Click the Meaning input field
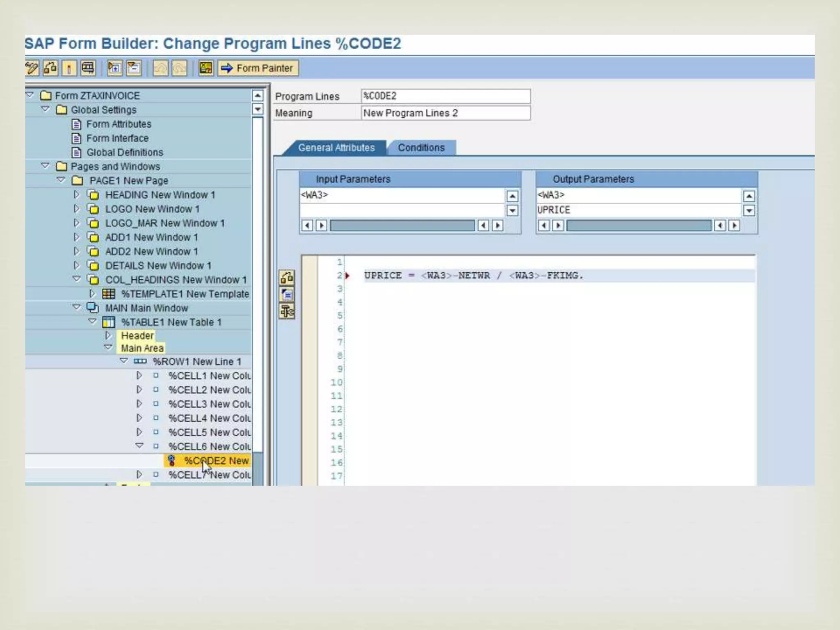The image size is (840, 630). 445,113
